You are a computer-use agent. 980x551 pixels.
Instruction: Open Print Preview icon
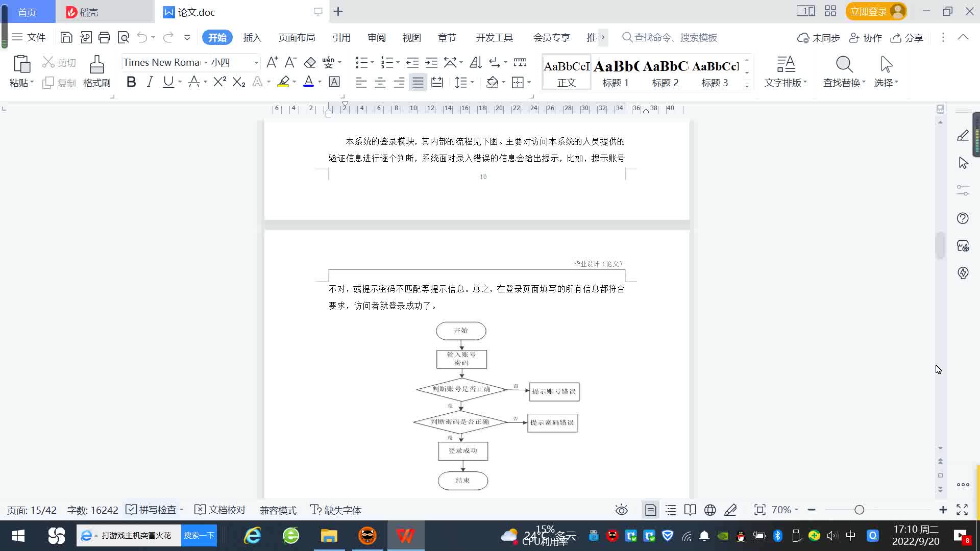(124, 37)
